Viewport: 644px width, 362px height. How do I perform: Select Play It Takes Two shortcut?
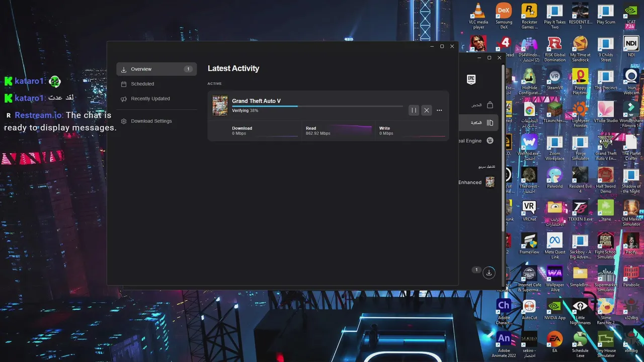pos(554,17)
